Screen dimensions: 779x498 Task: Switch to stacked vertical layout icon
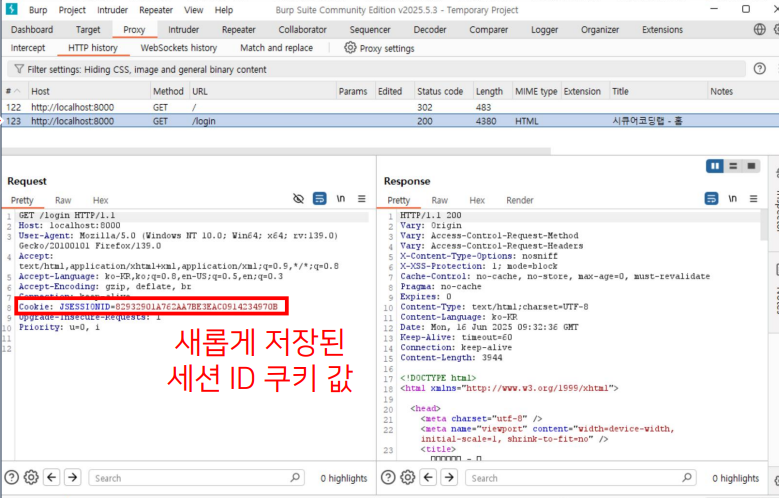[733, 166]
